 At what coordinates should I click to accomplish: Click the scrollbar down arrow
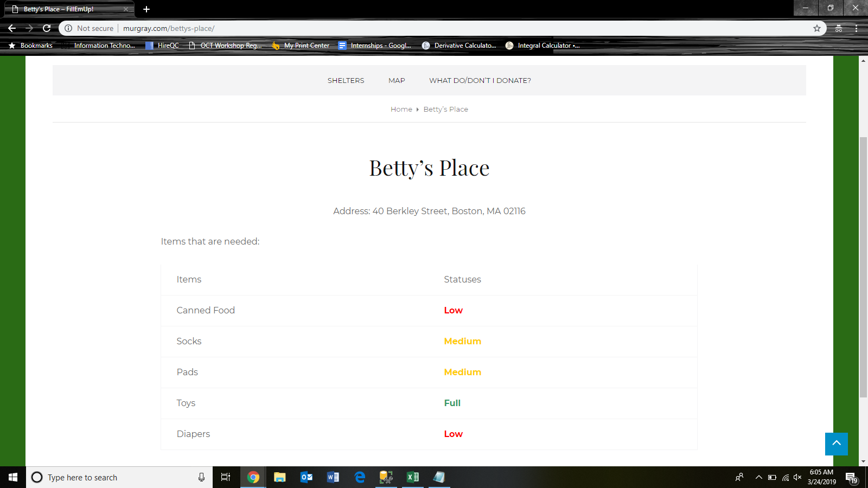863,462
